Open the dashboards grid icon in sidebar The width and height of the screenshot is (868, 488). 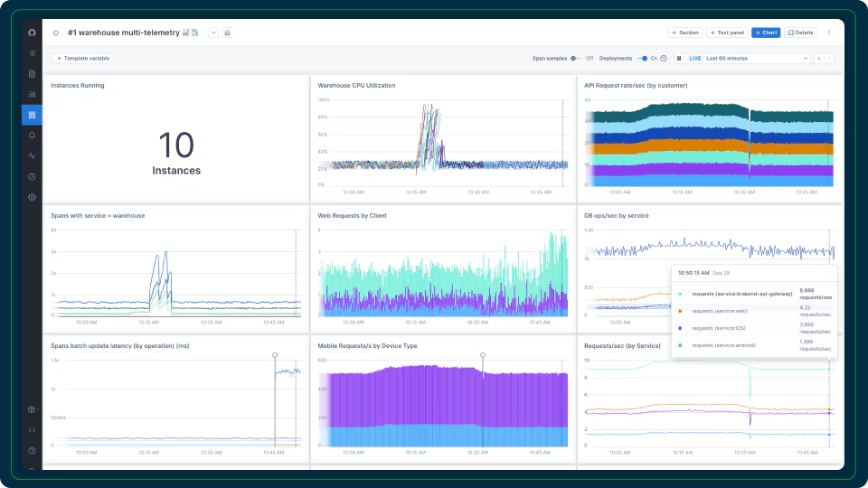point(33,115)
